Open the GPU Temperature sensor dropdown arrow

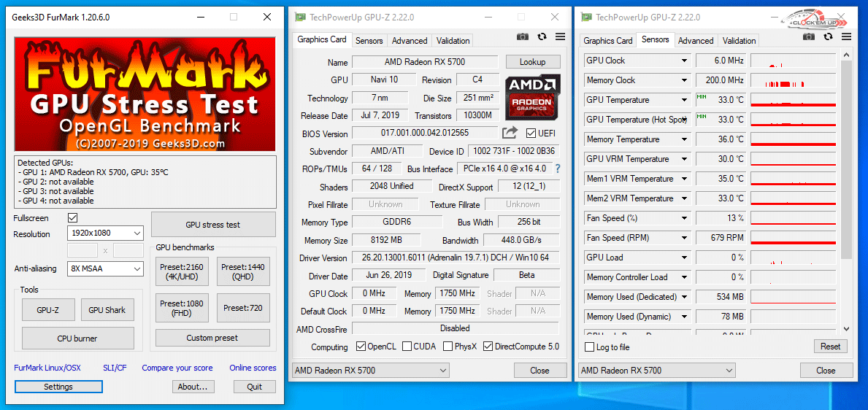click(684, 100)
